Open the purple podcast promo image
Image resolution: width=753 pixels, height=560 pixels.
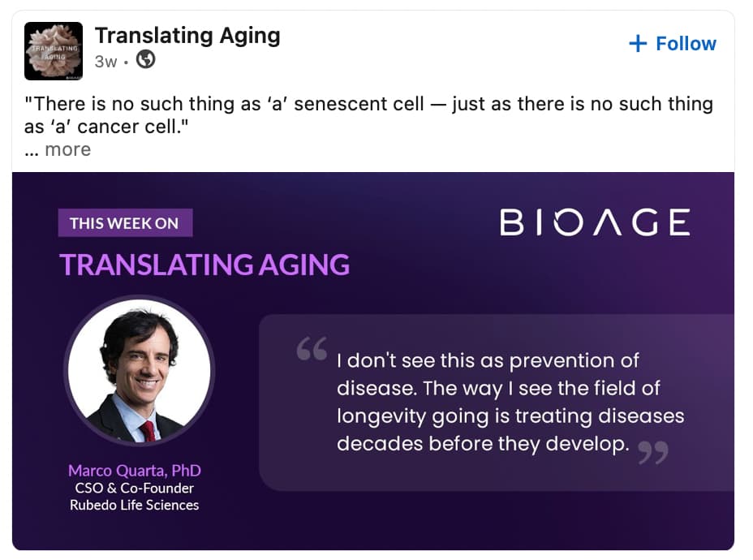click(x=373, y=361)
